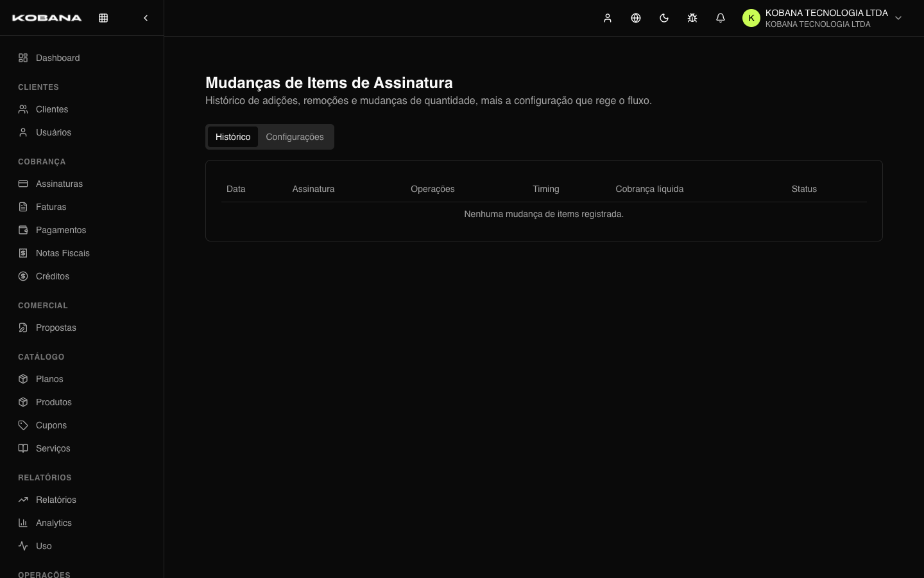
Task: Open the Créditos label
Action: [x=53, y=276]
